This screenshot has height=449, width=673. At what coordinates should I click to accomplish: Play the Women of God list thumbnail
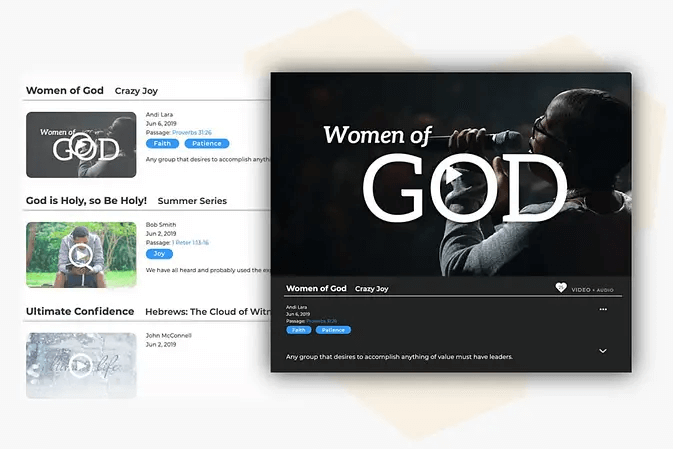click(x=81, y=145)
